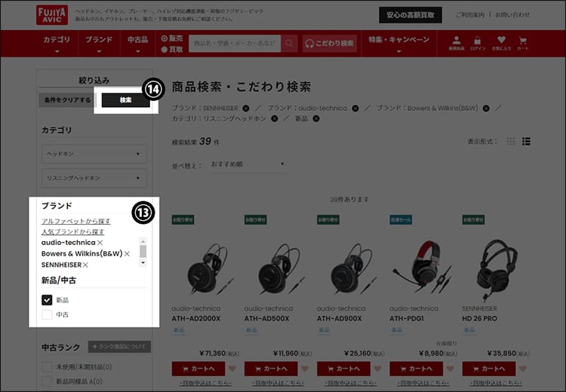Click the black 検索 button
The width and height of the screenshot is (566, 392).
pyautogui.click(x=125, y=100)
